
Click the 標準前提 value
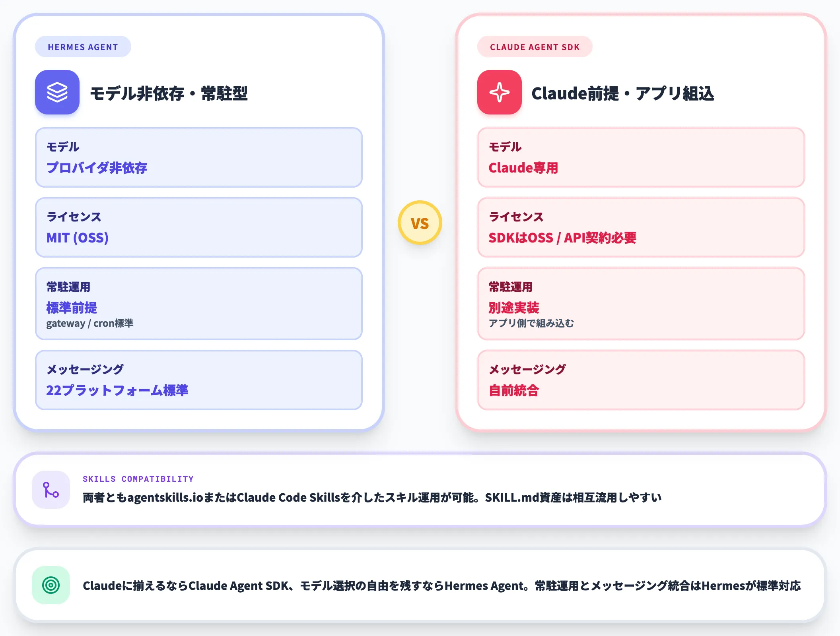tap(72, 307)
